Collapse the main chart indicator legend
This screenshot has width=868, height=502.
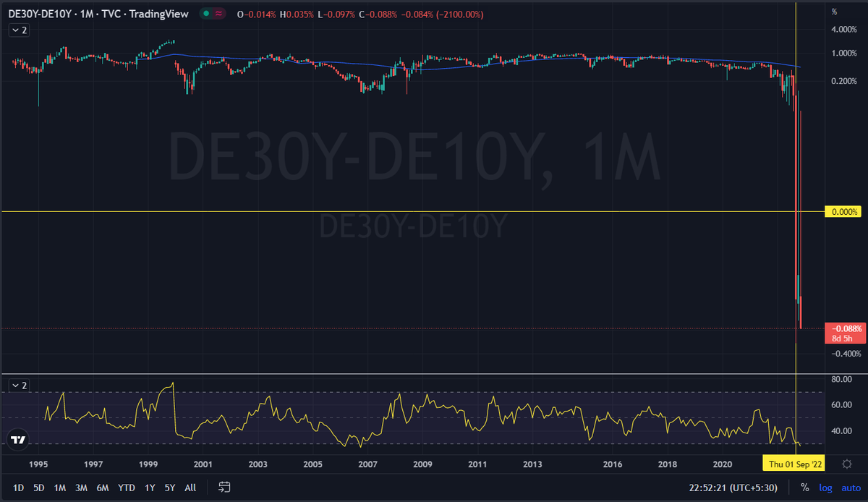click(19, 30)
